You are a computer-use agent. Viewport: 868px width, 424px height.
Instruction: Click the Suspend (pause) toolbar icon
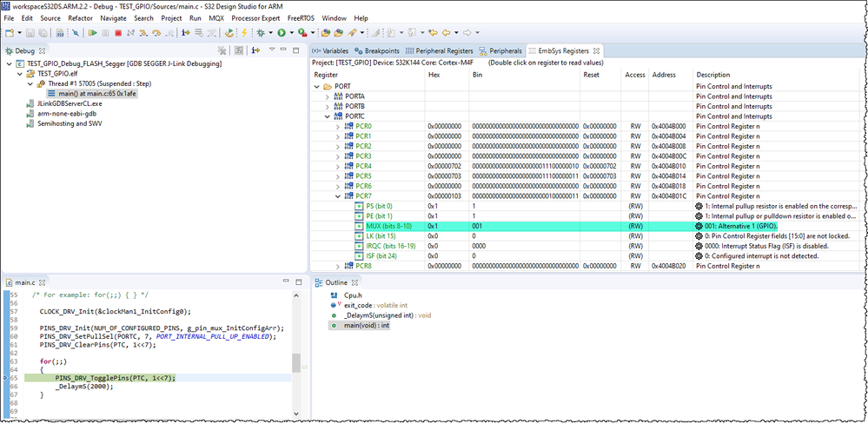click(105, 33)
